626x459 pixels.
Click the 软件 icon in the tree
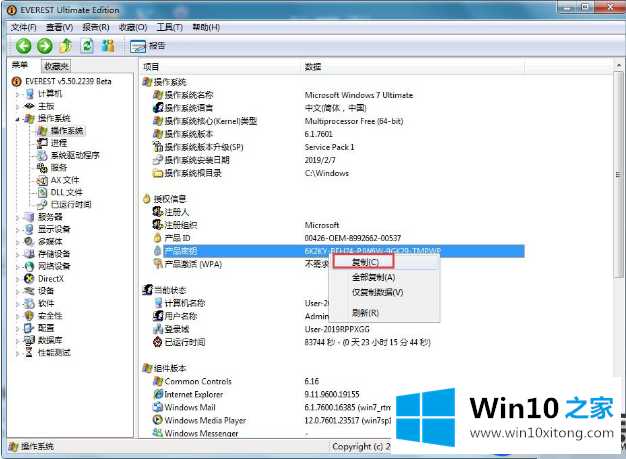pyautogui.click(x=29, y=304)
